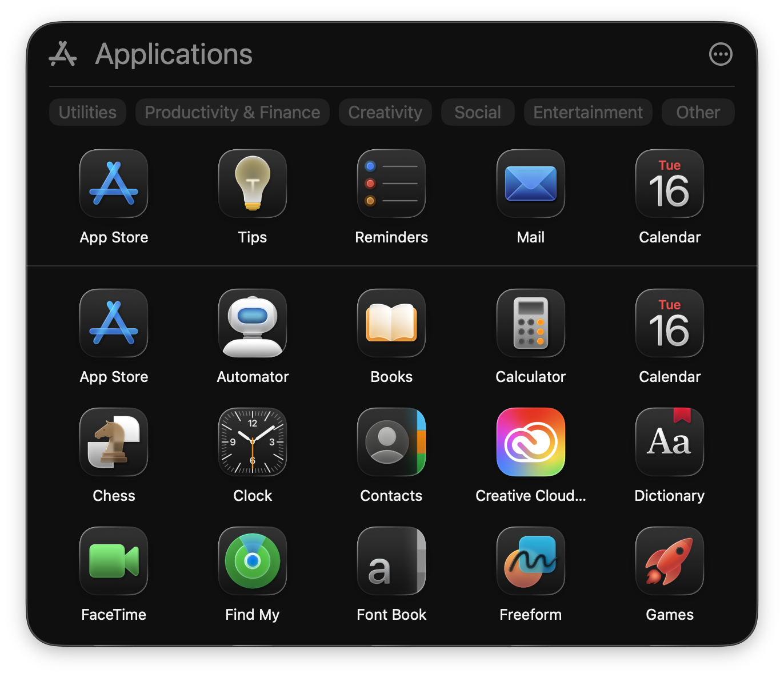
Task: Launch the Chess app
Action: point(114,442)
